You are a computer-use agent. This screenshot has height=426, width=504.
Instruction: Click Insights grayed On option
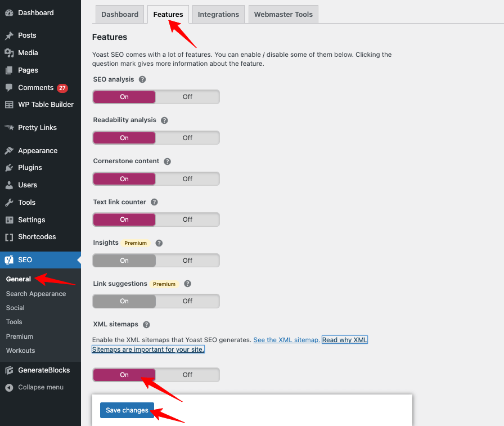click(x=124, y=261)
